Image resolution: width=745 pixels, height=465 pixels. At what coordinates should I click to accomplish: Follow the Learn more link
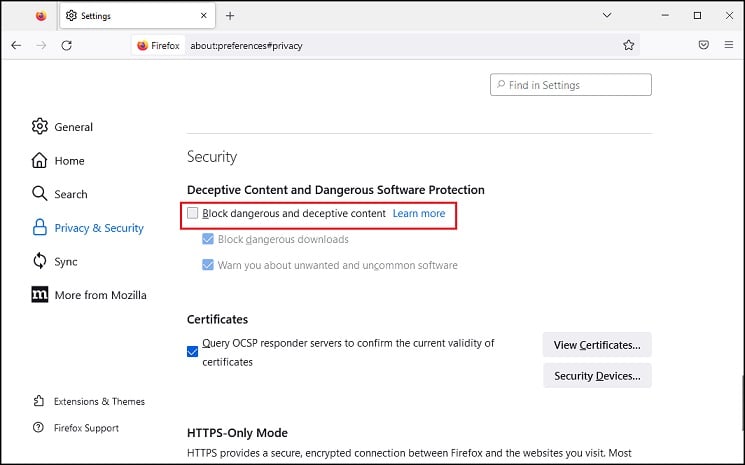(x=419, y=214)
